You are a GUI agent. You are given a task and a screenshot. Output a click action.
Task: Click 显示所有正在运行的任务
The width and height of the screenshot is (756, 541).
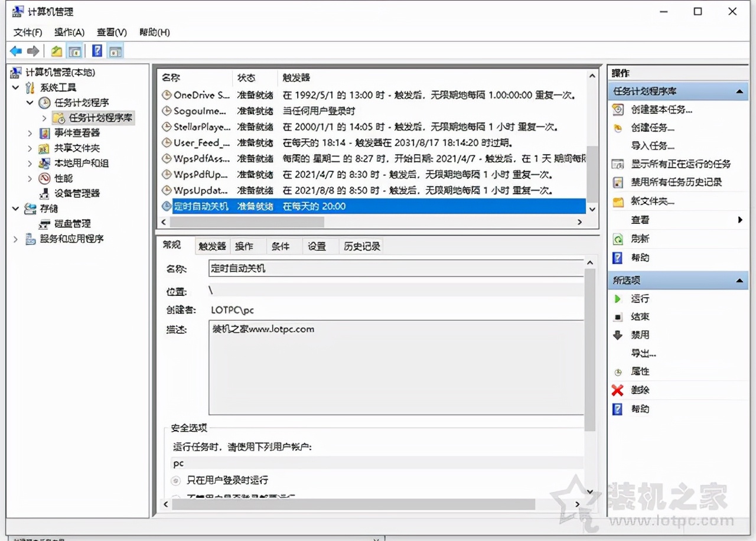point(681,164)
